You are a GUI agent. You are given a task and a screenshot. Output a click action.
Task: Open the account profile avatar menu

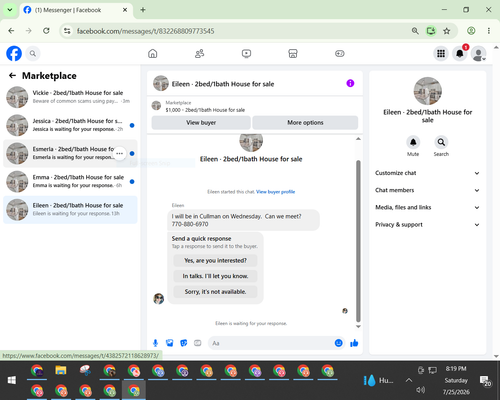coord(478,54)
